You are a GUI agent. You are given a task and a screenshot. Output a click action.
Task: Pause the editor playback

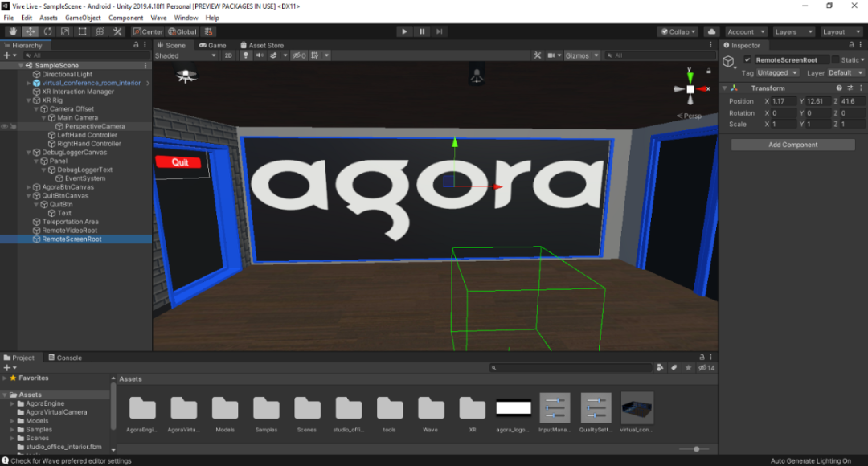(422, 31)
